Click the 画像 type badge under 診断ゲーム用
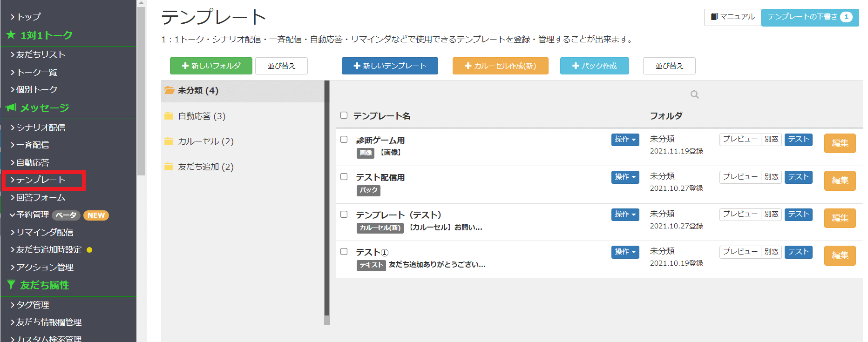 click(366, 153)
